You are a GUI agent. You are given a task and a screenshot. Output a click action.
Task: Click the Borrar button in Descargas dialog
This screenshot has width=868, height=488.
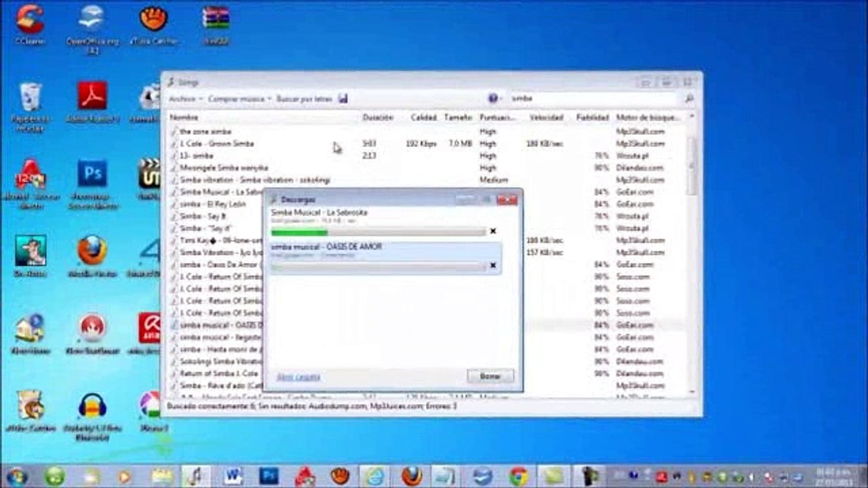click(x=490, y=376)
